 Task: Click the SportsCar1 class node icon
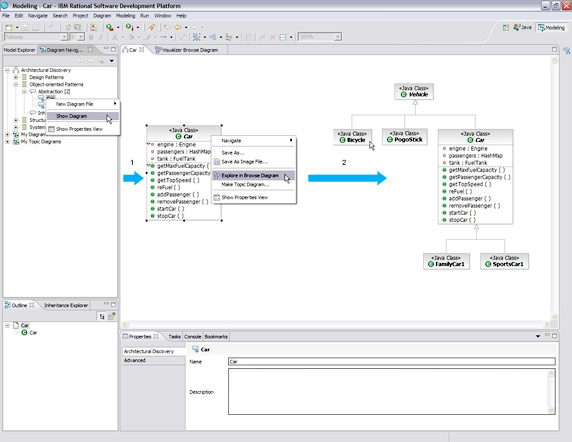point(488,264)
